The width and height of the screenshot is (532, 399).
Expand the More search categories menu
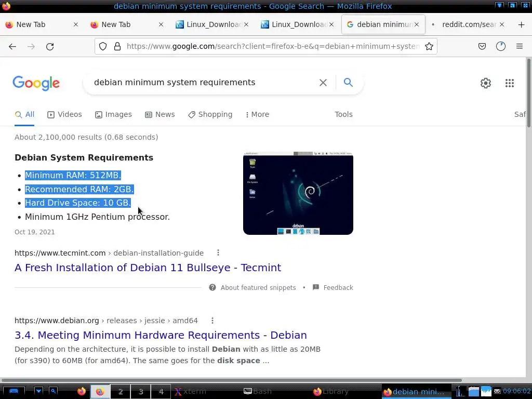pos(257,114)
